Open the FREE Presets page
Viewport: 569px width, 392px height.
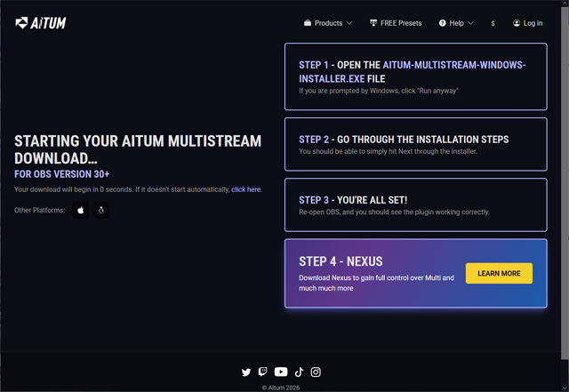[396, 23]
